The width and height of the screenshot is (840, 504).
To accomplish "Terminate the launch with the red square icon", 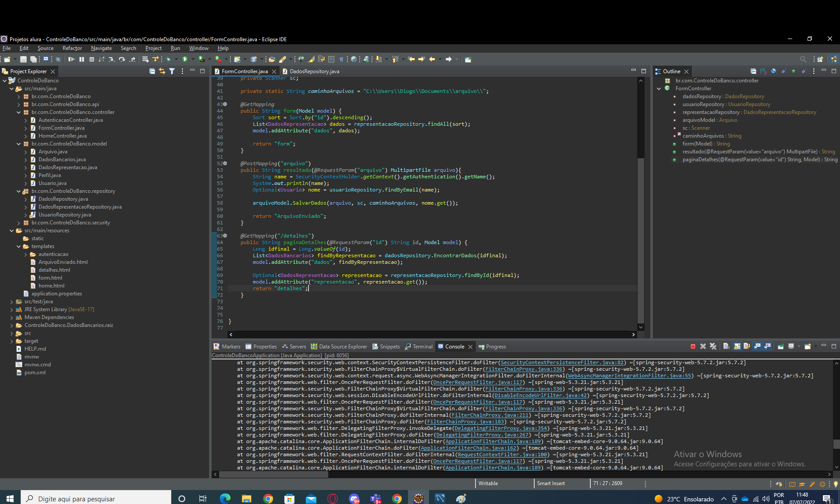I will [693, 346].
